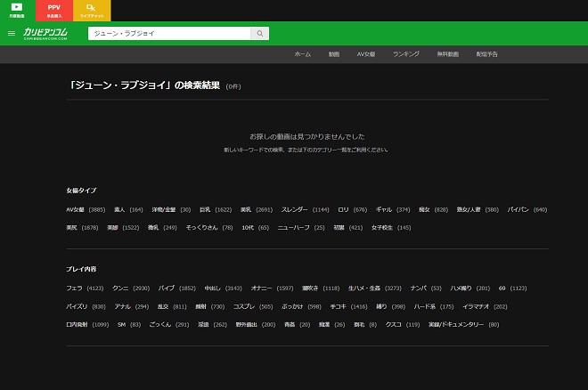The width and height of the screenshot is (588, 390).
Task: Go to ホーム in navigation
Action: [302, 54]
